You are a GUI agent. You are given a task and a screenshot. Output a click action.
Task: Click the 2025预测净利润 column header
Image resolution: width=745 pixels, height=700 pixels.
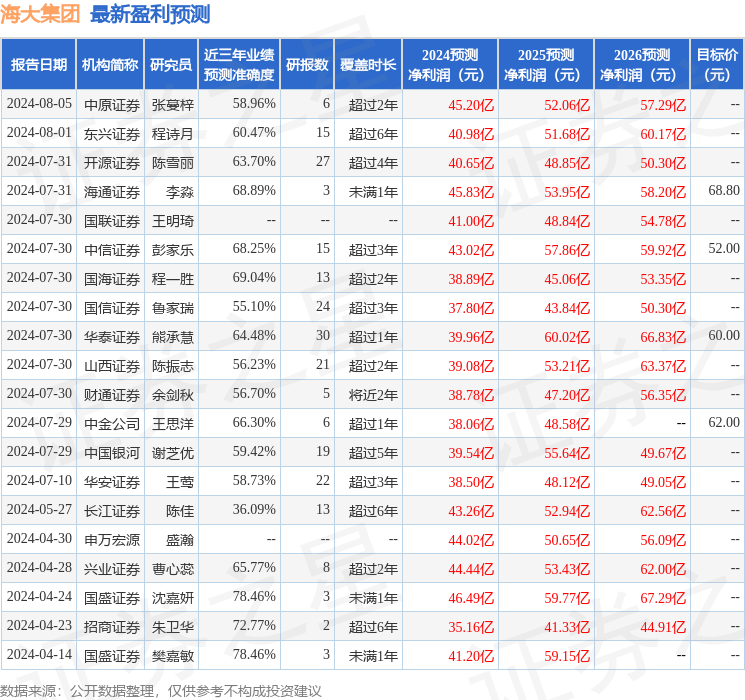pyautogui.click(x=546, y=65)
